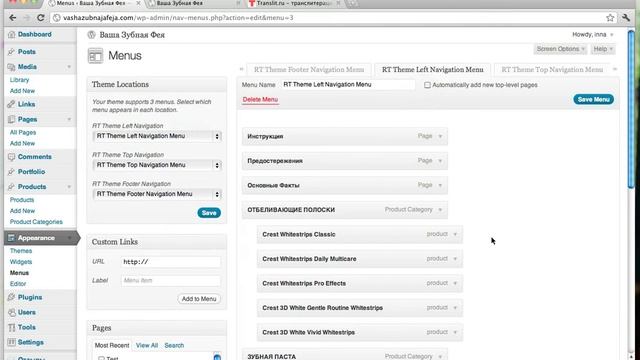
Task: Click the custom link Label field
Action: click(171, 280)
